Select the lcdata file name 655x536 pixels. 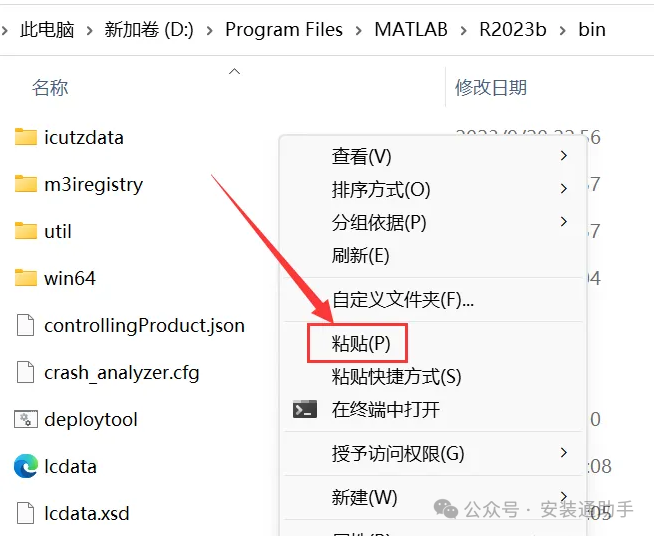[x=70, y=466]
